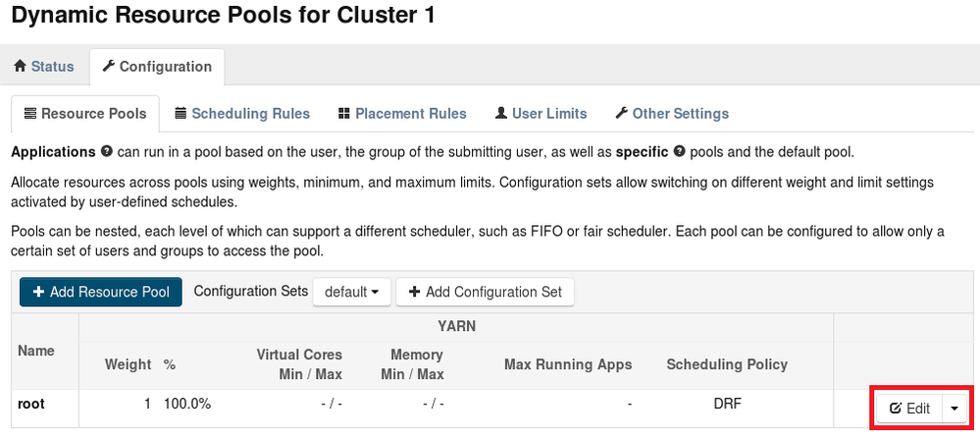Click the Other Settings wrench icon

(x=621, y=114)
